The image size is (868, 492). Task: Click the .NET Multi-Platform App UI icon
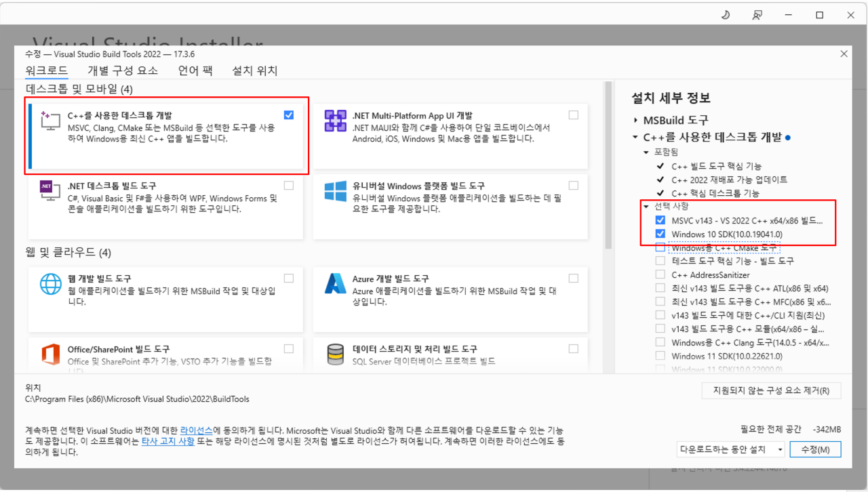click(336, 120)
